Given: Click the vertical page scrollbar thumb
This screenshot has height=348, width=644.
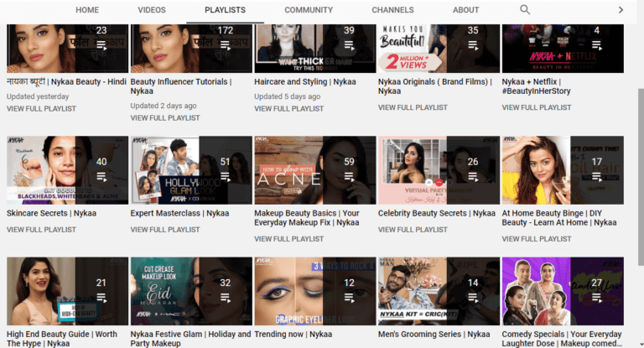Looking at the screenshot, I should click(x=641, y=177).
